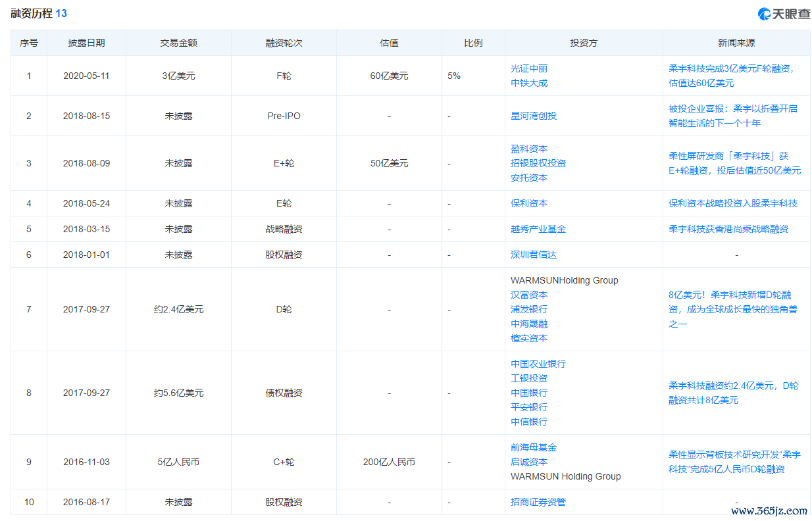Select amount cell 约2.4亿美元
The height and width of the screenshot is (521, 812).
tap(178, 309)
